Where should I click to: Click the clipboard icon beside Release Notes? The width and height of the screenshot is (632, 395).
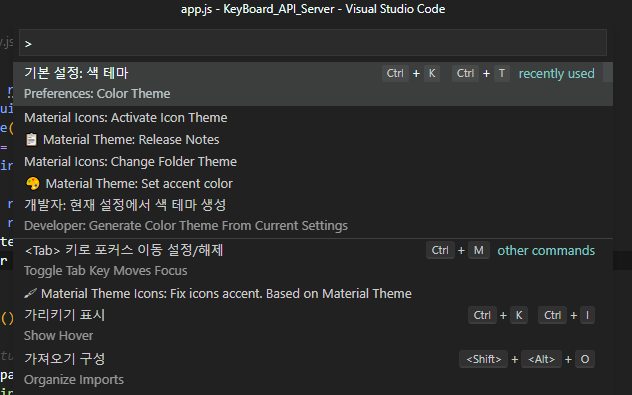31,139
